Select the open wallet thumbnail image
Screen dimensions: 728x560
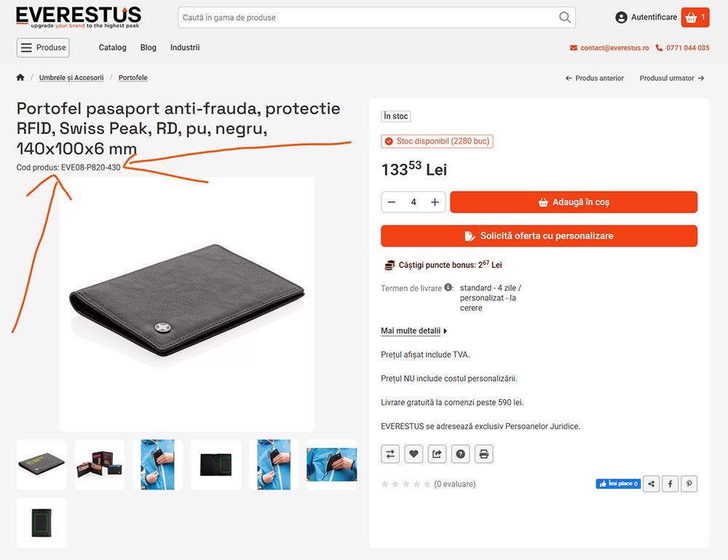click(x=100, y=465)
